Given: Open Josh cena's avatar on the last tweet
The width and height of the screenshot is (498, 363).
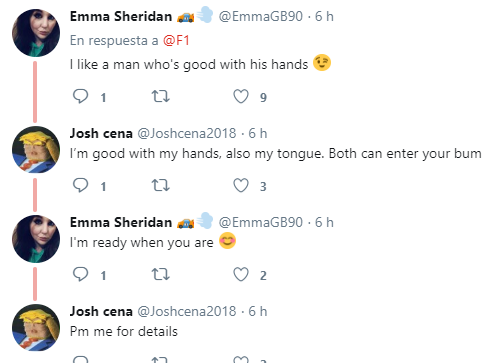Looking at the screenshot, I should point(36,328).
